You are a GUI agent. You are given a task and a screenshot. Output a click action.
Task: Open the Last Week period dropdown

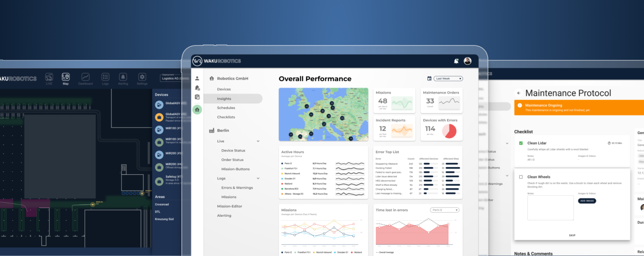click(x=448, y=79)
